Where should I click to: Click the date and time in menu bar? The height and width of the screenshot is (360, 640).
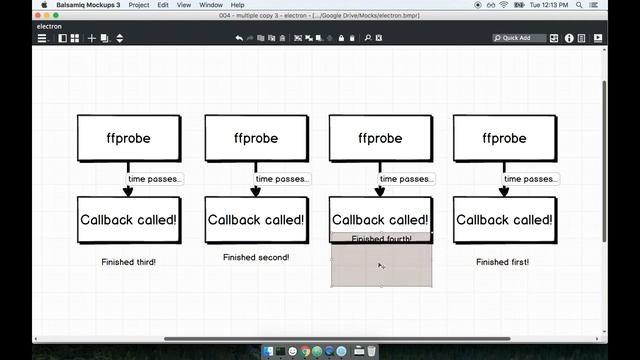549,5
